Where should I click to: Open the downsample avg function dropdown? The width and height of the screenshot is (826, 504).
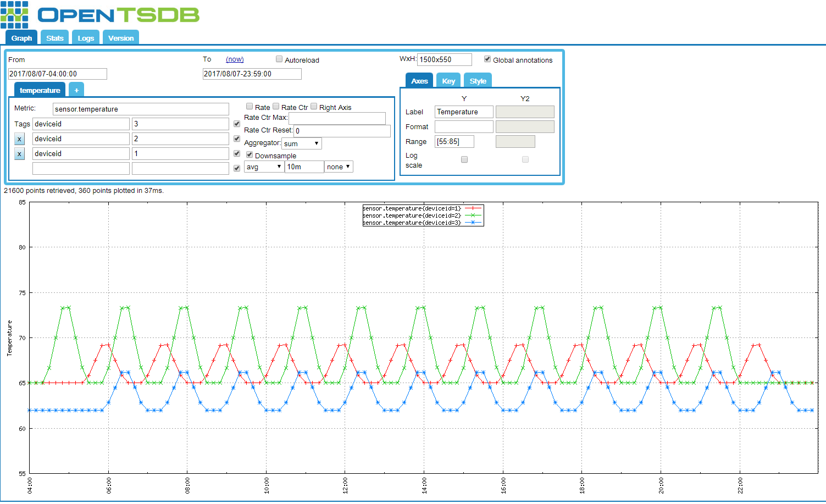264,167
